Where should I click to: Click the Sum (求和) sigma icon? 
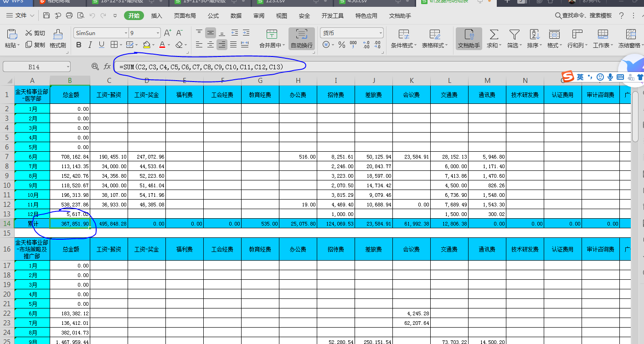(493, 34)
